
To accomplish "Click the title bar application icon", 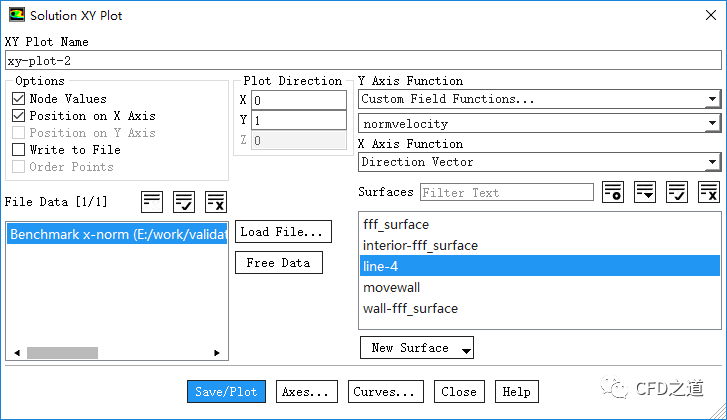I will 17,16.
